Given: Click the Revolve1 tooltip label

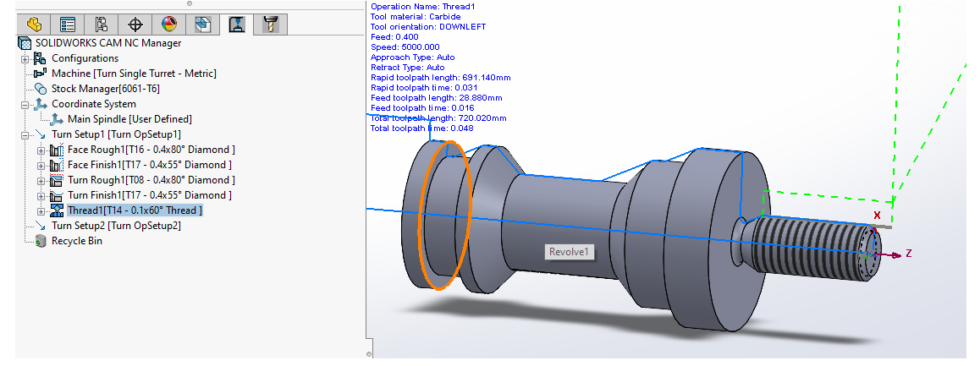Looking at the screenshot, I should point(569,253).
